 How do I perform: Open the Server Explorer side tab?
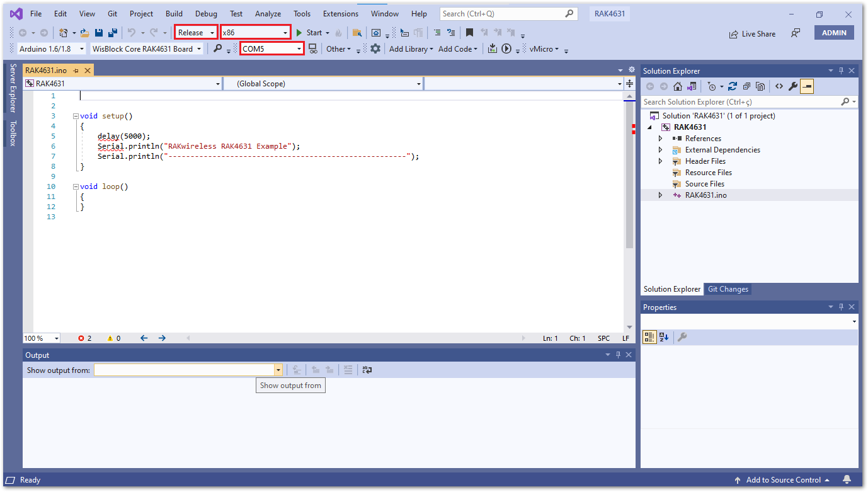[13, 88]
